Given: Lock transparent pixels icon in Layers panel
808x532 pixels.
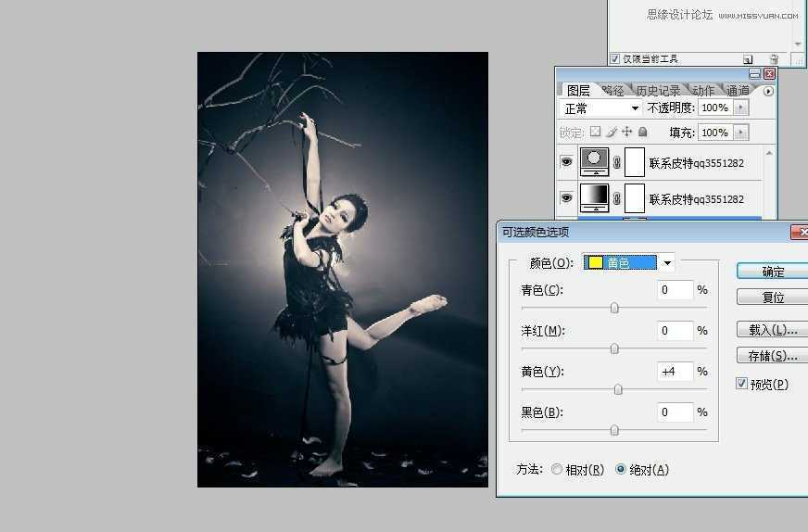Looking at the screenshot, I should (x=595, y=132).
